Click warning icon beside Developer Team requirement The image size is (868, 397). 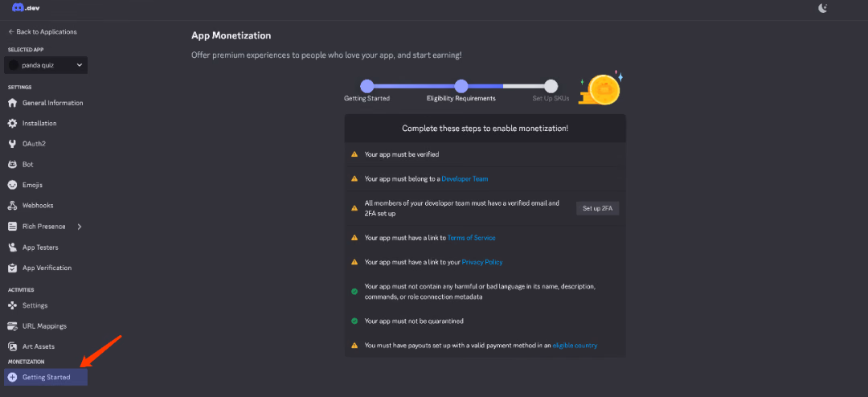[354, 179]
